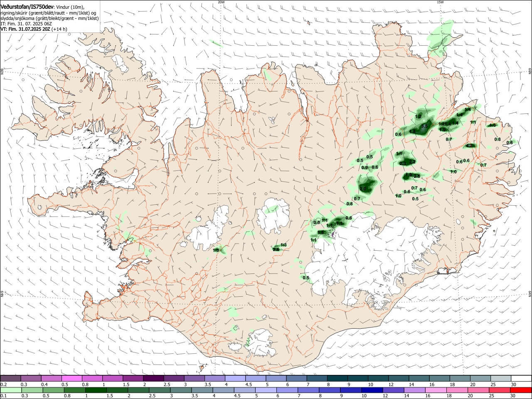Viewport: 532px width, 399px height.
Task: Select upper legend swatch between 0.5 and 0.8
Action: point(72,379)
